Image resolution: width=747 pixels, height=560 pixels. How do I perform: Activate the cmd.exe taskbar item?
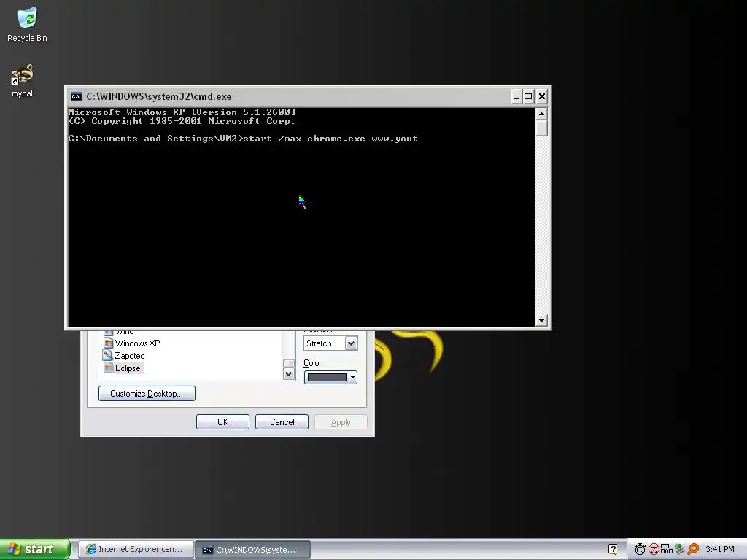click(x=253, y=550)
